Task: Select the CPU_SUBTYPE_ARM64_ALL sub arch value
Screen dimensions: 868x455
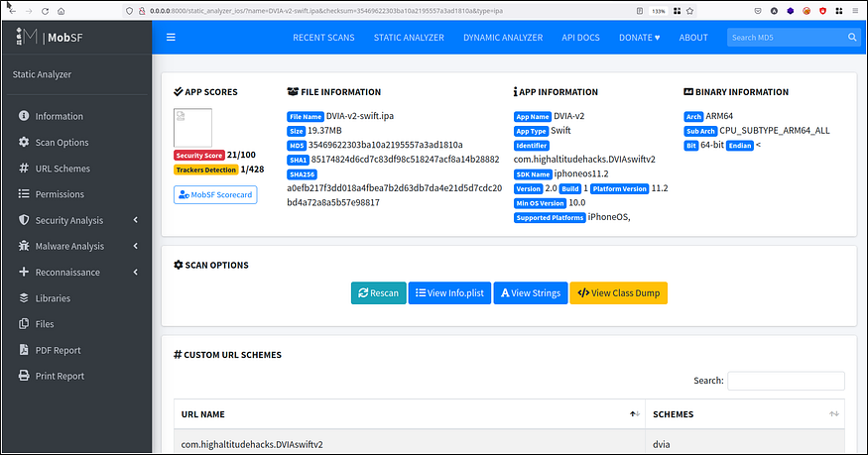Action: click(775, 131)
